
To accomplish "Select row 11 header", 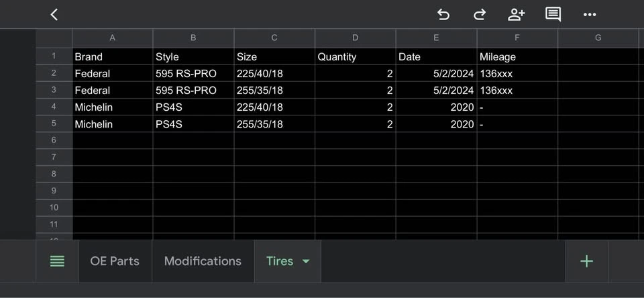I will pos(54,225).
